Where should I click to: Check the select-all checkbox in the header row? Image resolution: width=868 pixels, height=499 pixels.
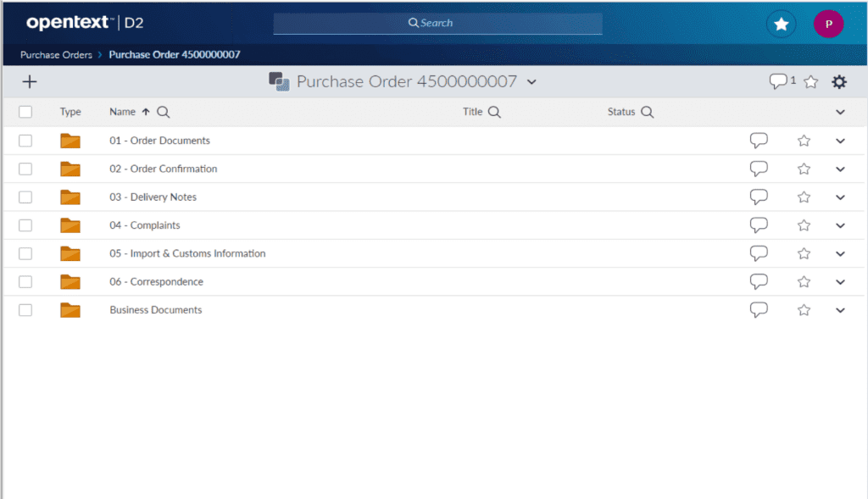[x=25, y=111]
